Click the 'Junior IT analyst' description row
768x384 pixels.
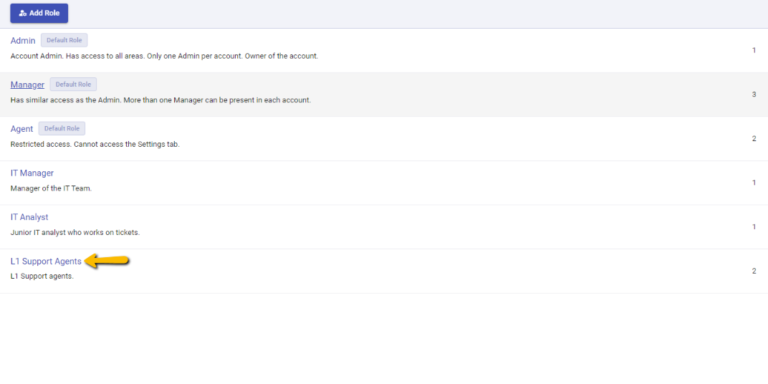coord(75,232)
